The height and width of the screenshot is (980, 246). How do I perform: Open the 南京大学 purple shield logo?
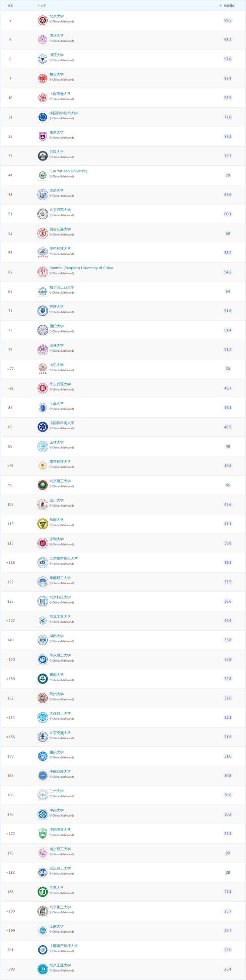[43, 137]
